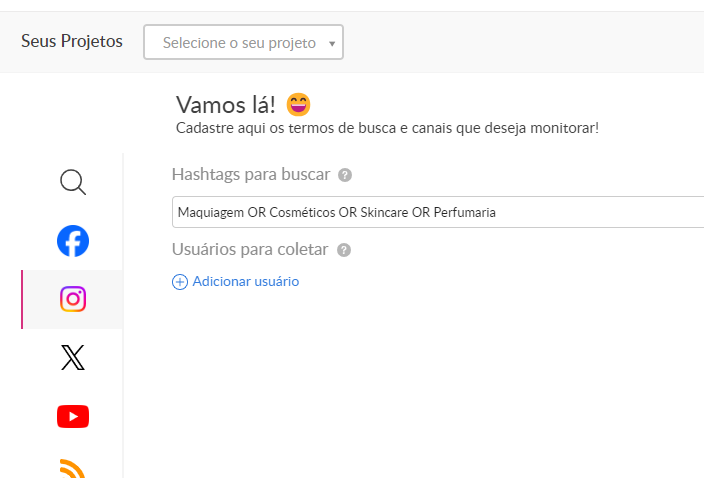Click the Adicionar usuário link
704x478 pixels.
click(245, 282)
